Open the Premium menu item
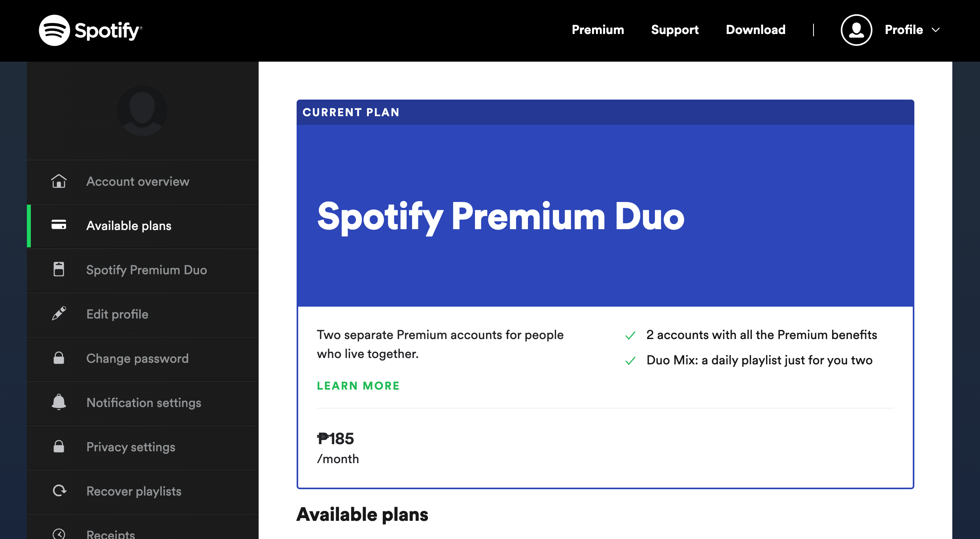The image size is (980, 539). 597,30
